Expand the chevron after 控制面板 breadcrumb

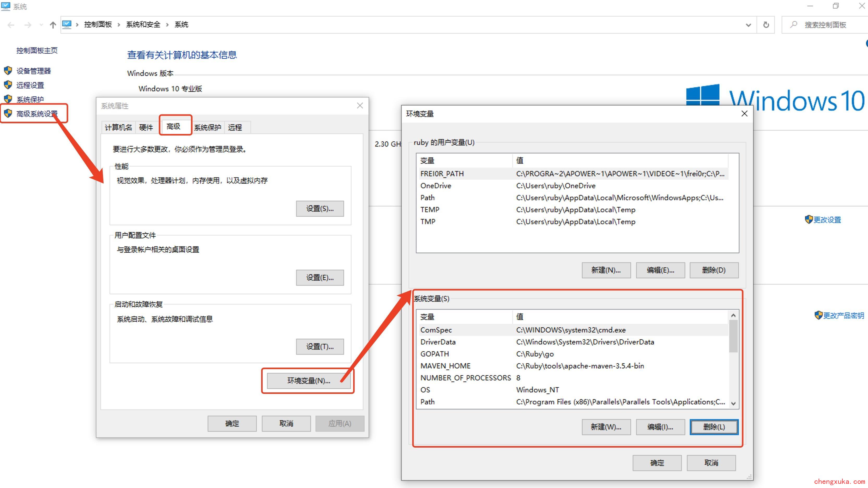(119, 25)
